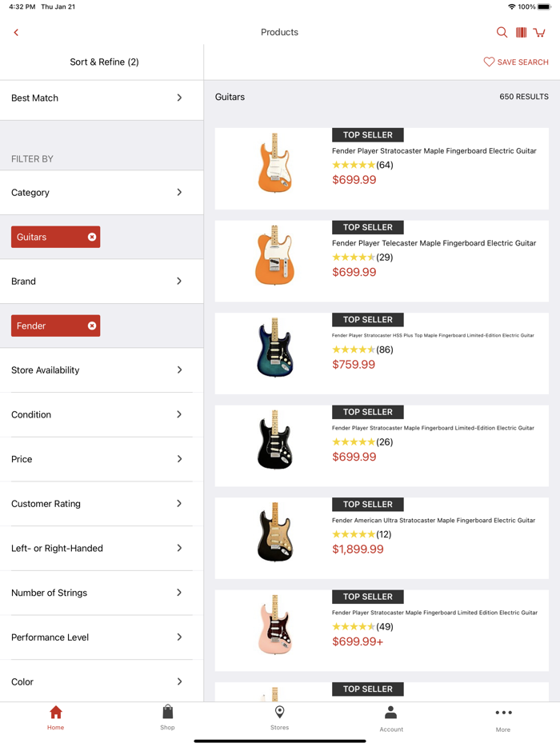The width and height of the screenshot is (560, 747).
Task: Select the Shop bag icon
Action: [x=167, y=711]
